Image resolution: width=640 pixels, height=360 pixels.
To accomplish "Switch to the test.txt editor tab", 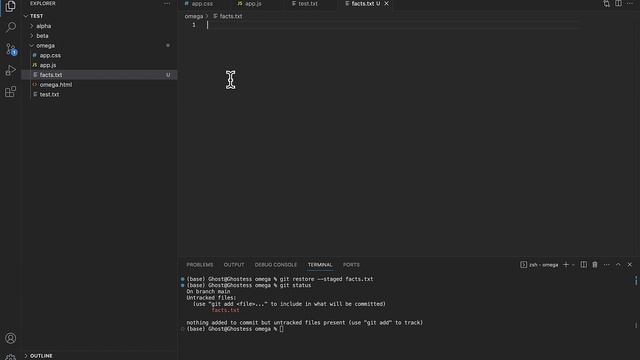I will point(304,4).
